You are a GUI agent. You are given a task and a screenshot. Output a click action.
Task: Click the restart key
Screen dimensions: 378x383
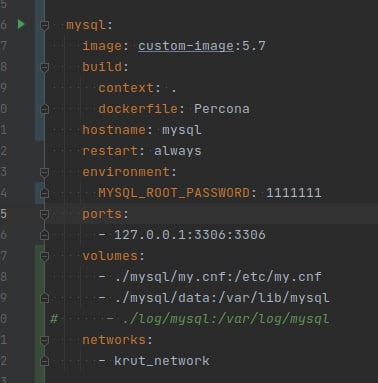110,151
